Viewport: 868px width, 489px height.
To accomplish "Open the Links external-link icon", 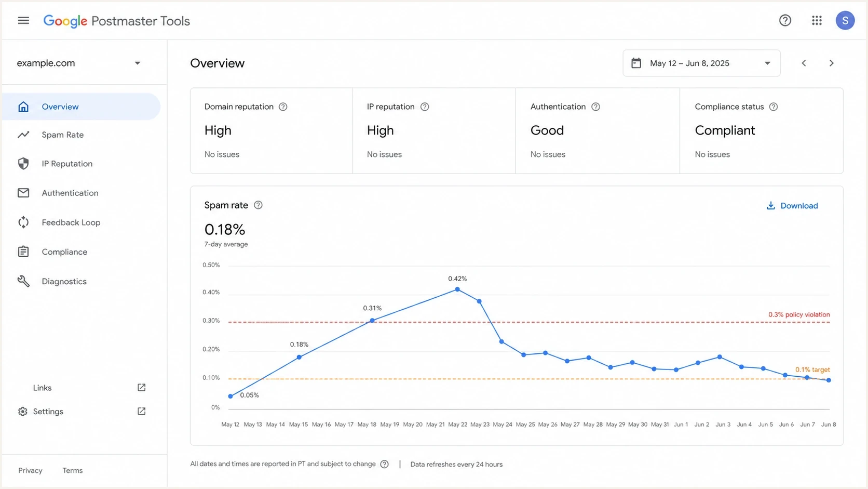I will point(141,388).
